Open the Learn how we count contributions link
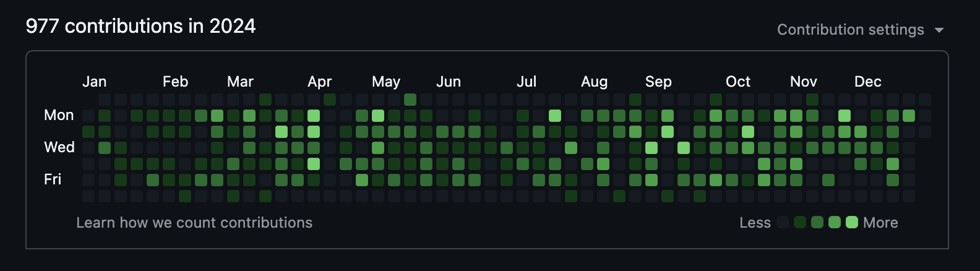Screen dimensions: 980x271 pyautogui.click(x=194, y=223)
